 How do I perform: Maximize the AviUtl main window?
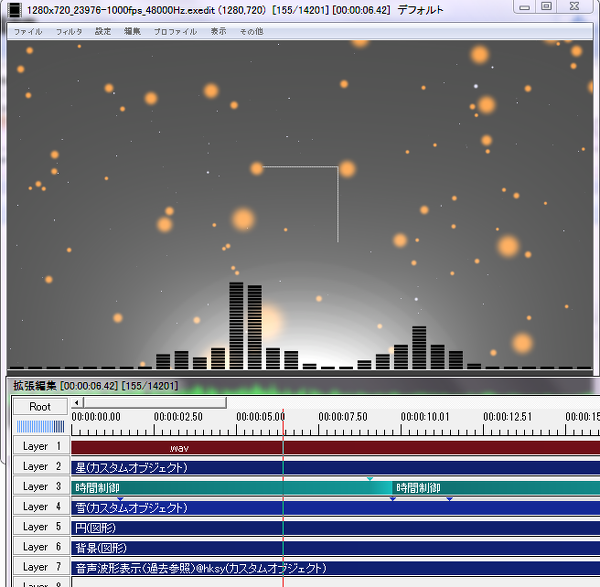tap(545, 7)
